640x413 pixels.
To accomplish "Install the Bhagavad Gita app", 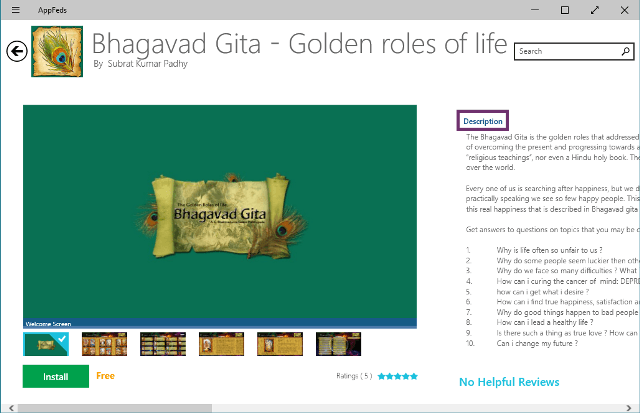I will point(56,376).
